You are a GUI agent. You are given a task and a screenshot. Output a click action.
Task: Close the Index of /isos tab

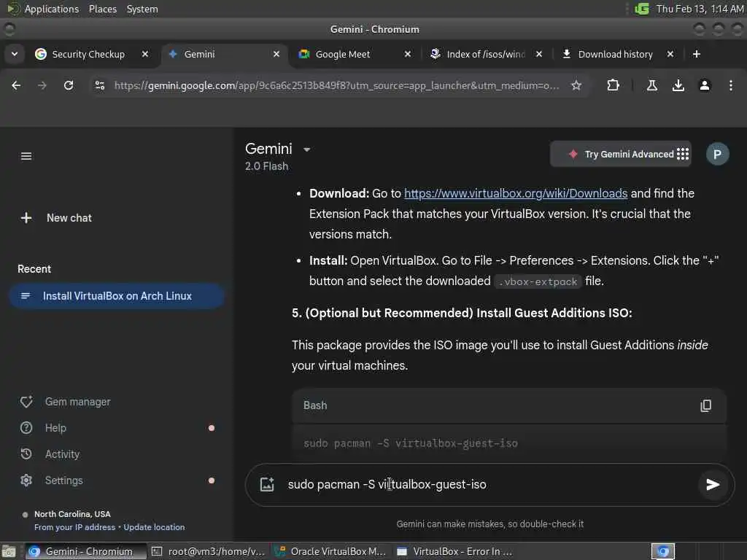tap(538, 54)
